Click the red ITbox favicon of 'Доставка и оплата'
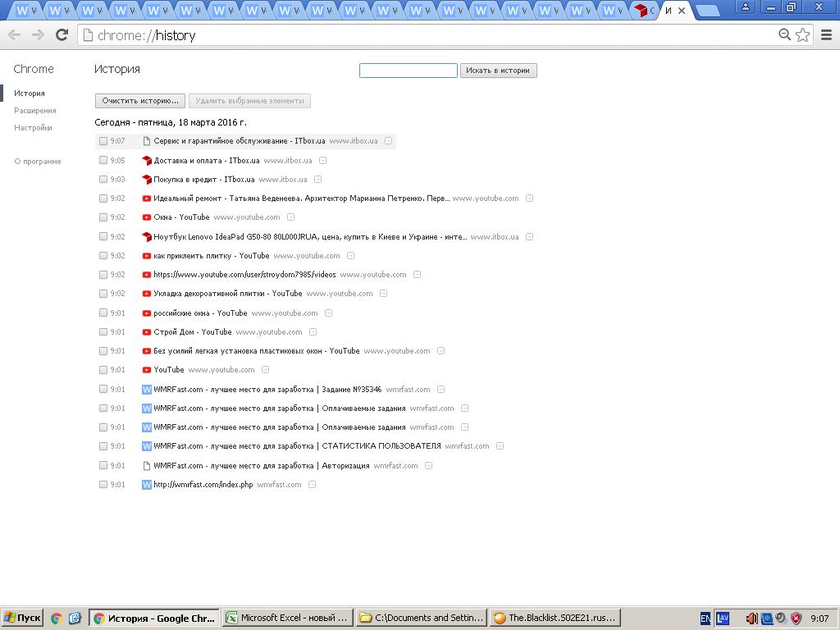The width and height of the screenshot is (840, 630). click(147, 161)
